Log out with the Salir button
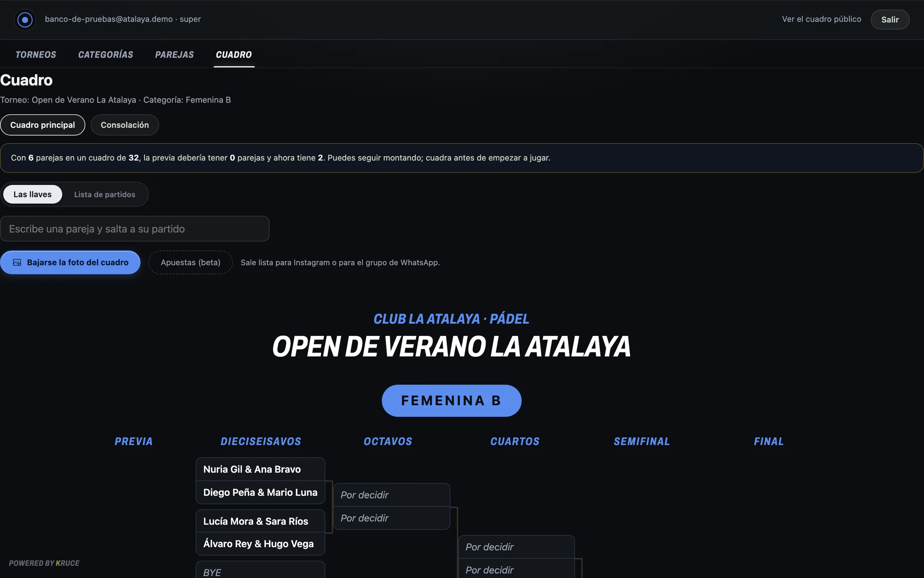924x578 pixels. click(890, 20)
